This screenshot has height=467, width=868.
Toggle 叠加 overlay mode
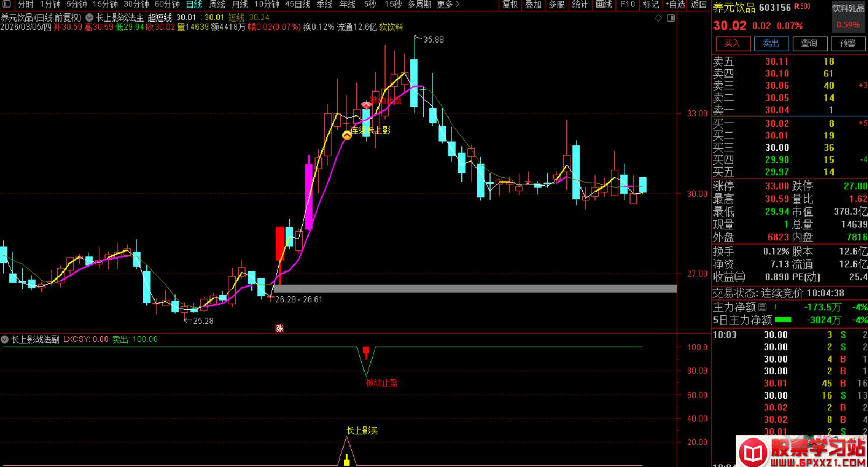pos(533,4)
